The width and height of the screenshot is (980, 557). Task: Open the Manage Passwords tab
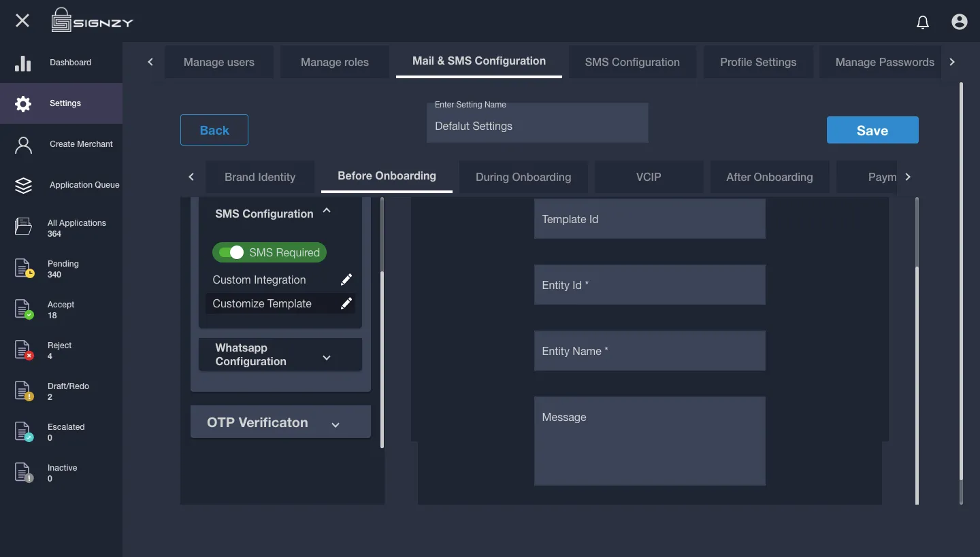(x=879, y=62)
